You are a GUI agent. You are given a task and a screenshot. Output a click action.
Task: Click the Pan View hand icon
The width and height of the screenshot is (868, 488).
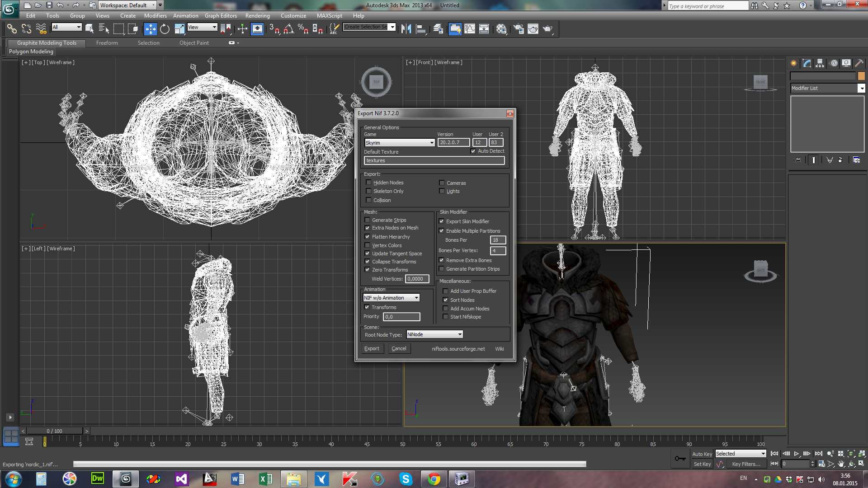click(841, 464)
